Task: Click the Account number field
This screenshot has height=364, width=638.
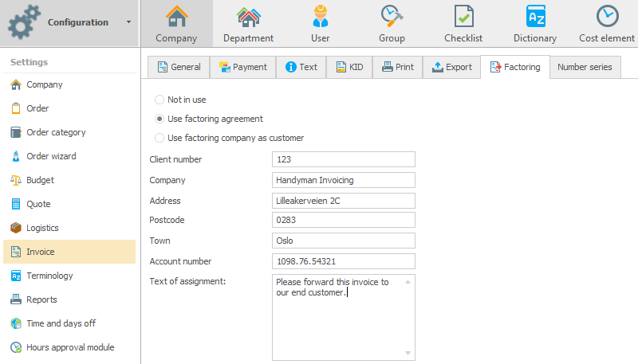Action: (x=344, y=261)
